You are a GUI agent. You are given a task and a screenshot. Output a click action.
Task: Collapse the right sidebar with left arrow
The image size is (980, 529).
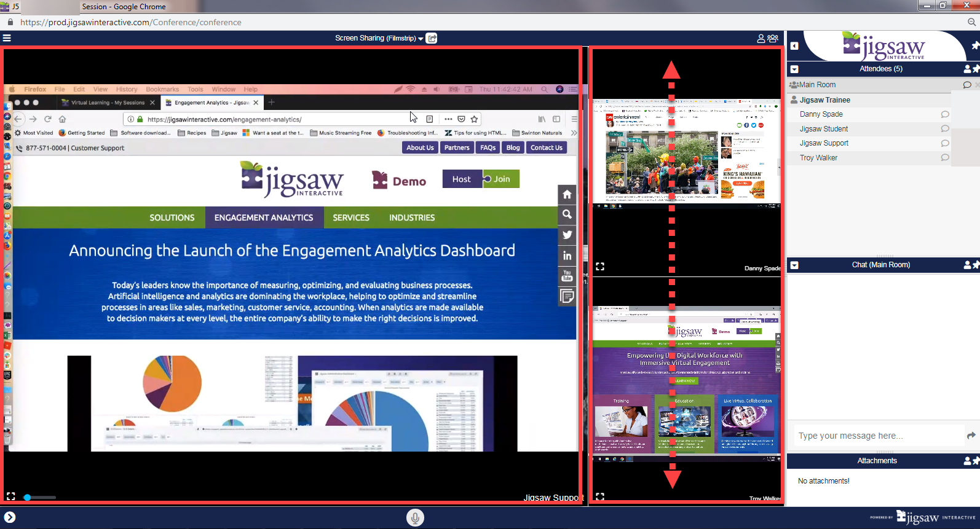point(794,46)
